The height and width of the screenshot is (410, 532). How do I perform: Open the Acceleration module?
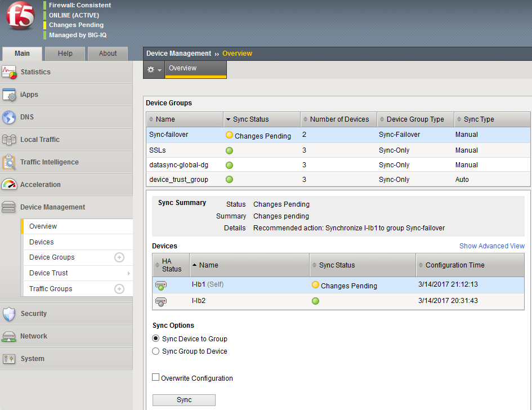pos(10,184)
